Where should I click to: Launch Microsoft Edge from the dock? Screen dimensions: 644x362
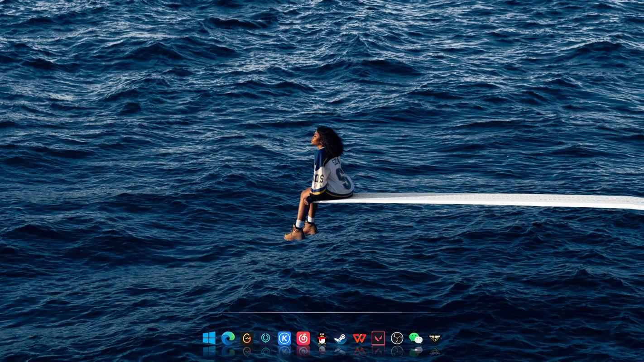(x=228, y=338)
